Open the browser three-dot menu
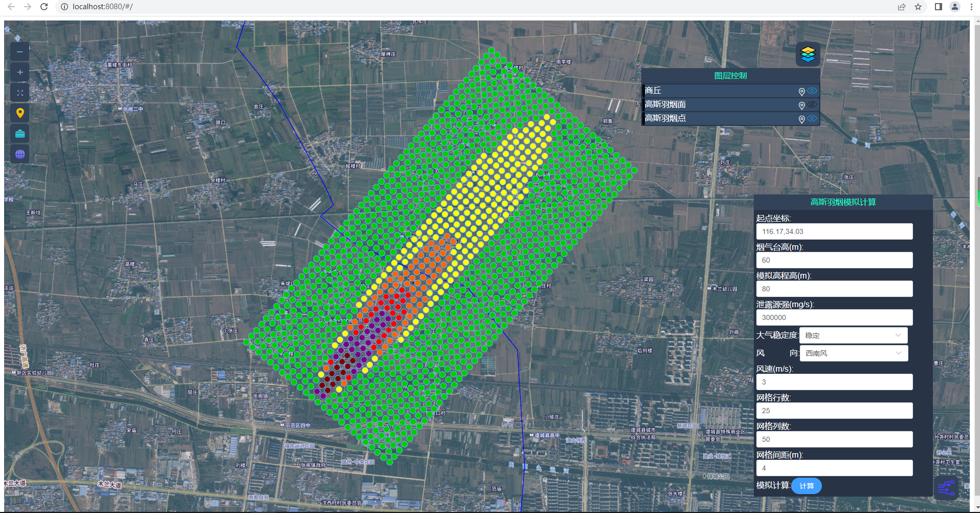Viewport: 980px width, 513px height. 971,7
